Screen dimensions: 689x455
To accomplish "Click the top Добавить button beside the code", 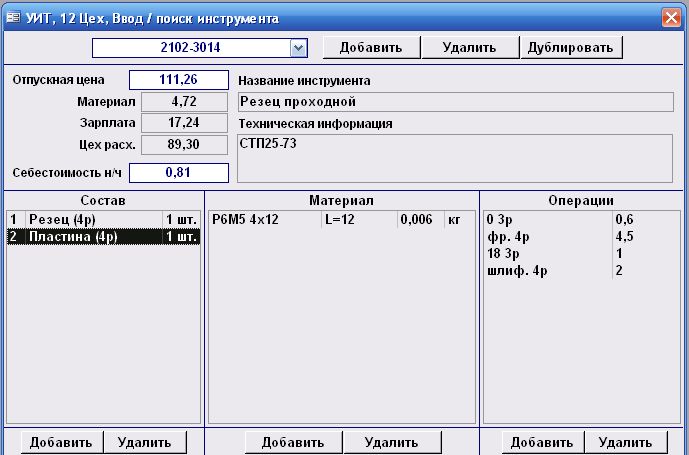I will point(370,47).
